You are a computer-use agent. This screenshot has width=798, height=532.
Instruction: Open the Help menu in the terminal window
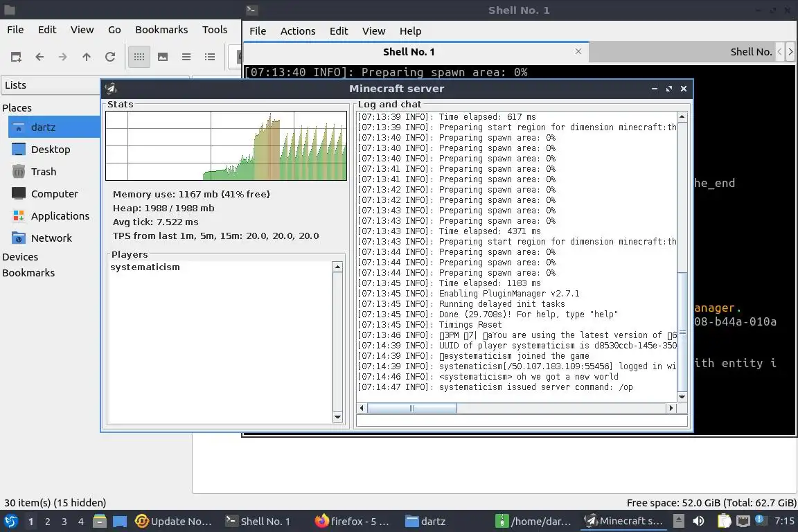pyautogui.click(x=410, y=31)
